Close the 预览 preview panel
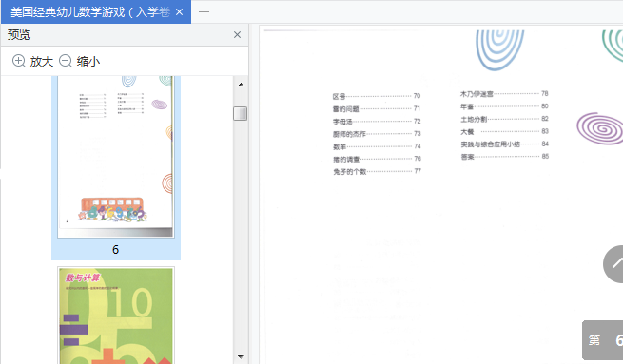623x364 pixels. click(x=237, y=35)
